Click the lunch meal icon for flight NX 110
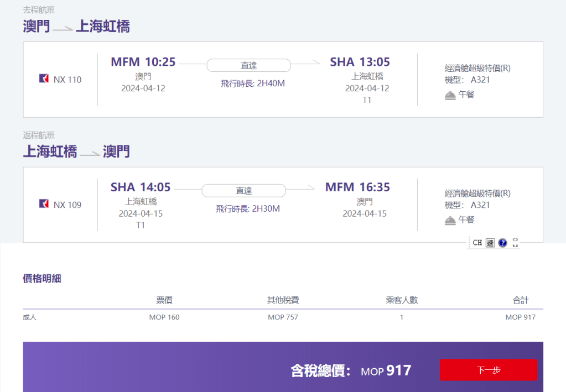This screenshot has width=566, height=392. (x=450, y=95)
